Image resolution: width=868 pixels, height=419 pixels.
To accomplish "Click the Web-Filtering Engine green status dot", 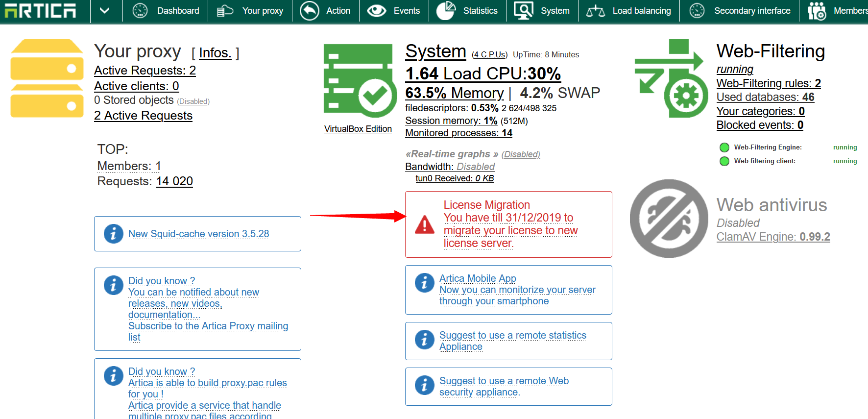I will click(x=724, y=148).
